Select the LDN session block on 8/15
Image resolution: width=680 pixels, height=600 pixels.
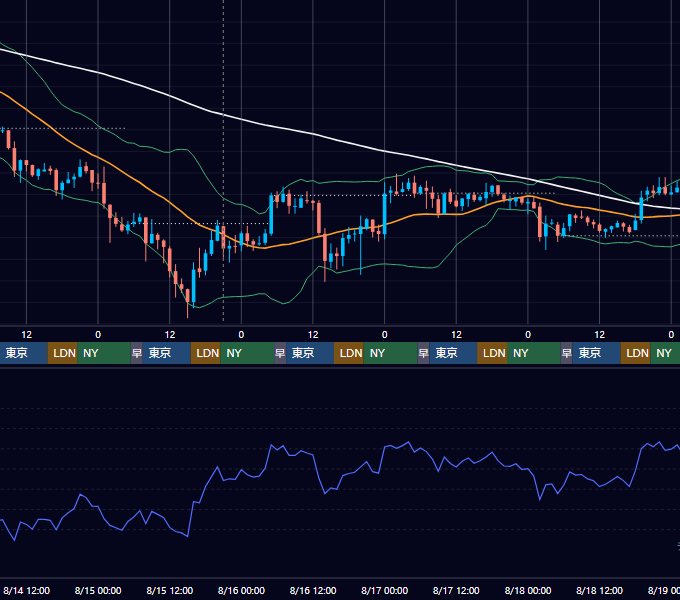point(206,353)
